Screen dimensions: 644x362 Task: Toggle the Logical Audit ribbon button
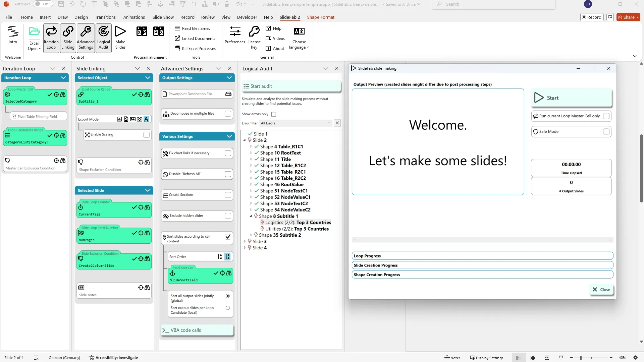tap(103, 38)
